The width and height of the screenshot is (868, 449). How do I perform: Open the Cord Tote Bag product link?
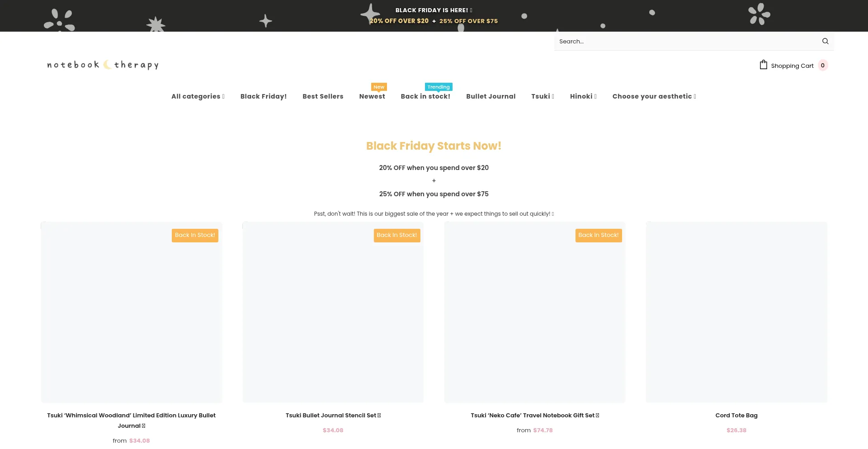point(736,415)
